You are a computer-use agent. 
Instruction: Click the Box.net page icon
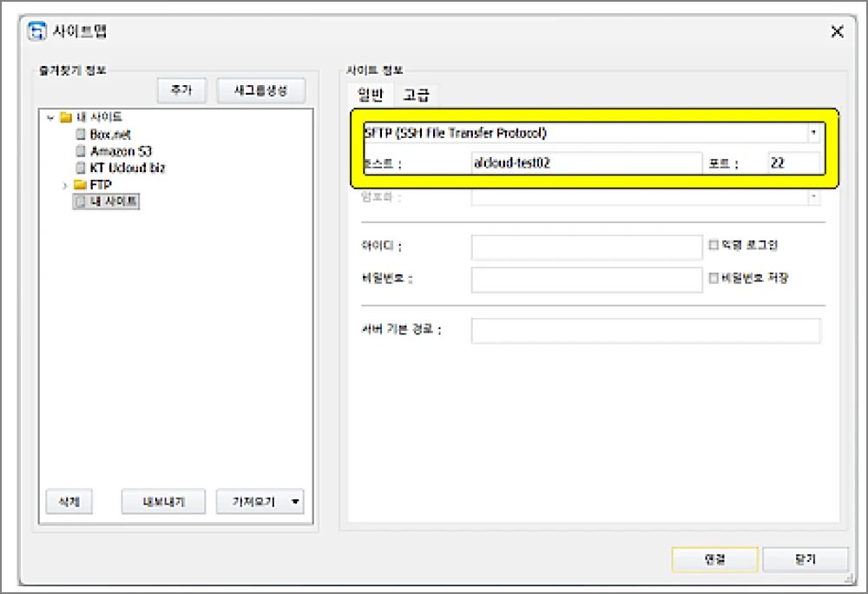click(81, 135)
